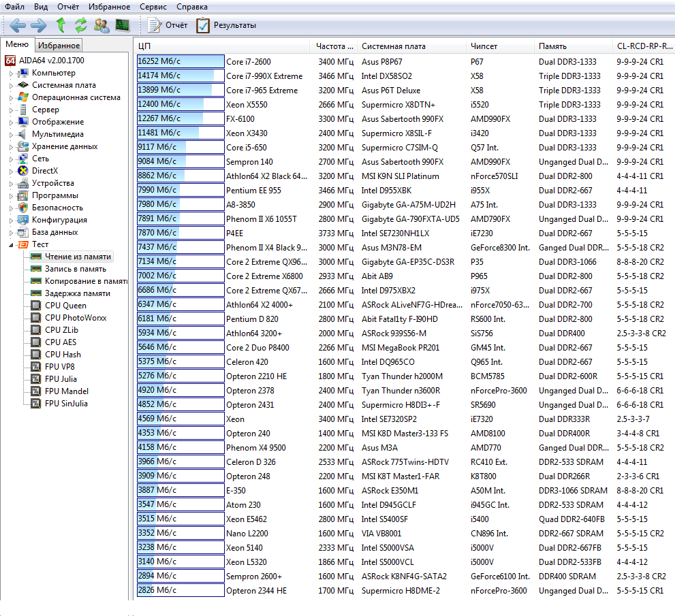This screenshot has width=675, height=616.
Task: Click the Отчёт toolbar button
Action: click(168, 25)
